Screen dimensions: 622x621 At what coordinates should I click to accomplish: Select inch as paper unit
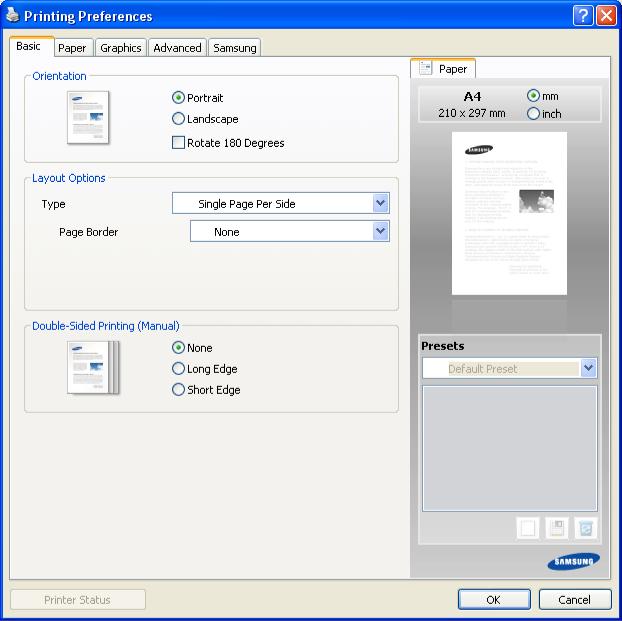pyautogui.click(x=533, y=113)
